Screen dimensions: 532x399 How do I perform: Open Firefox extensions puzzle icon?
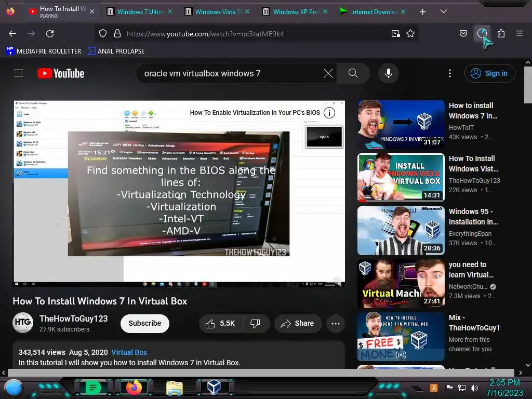[x=501, y=33]
